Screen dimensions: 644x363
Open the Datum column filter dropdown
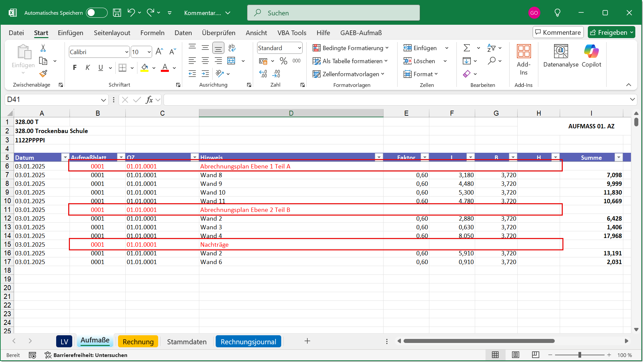coord(65,157)
